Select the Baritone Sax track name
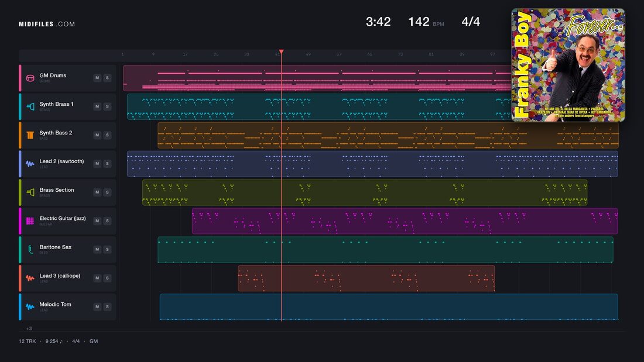The height and width of the screenshot is (362, 644). coord(56,247)
